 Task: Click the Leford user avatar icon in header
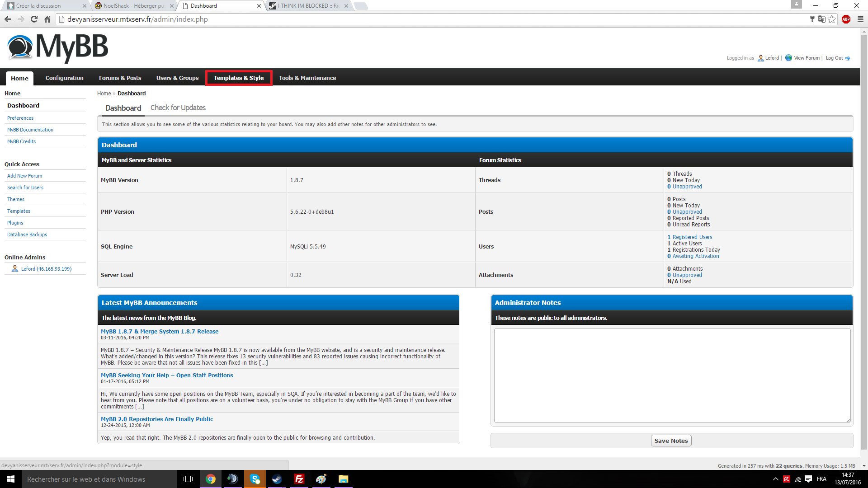(x=761, y=58)
